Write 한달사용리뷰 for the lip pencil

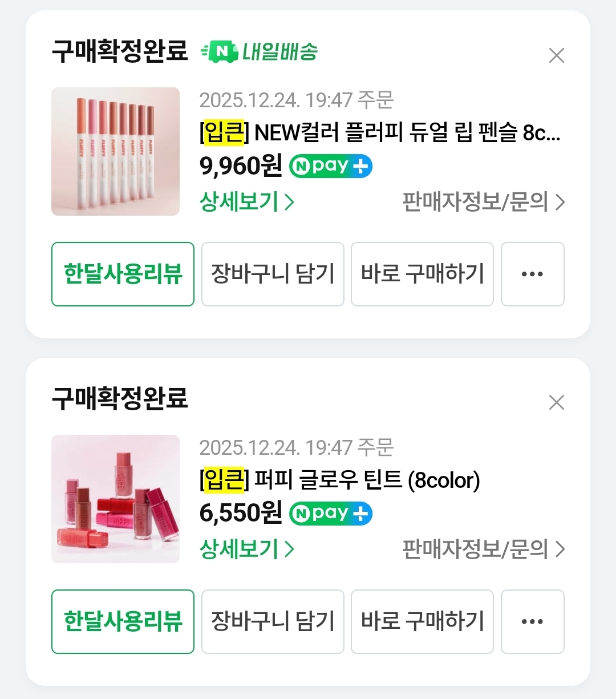pos(123,274)
